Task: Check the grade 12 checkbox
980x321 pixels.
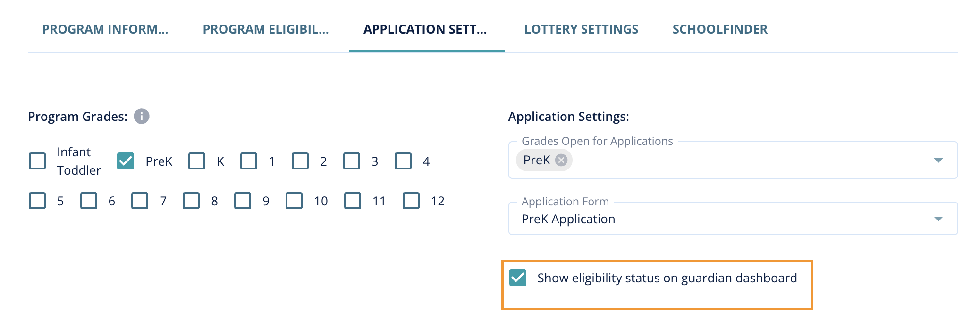Action: click(411, 201)
